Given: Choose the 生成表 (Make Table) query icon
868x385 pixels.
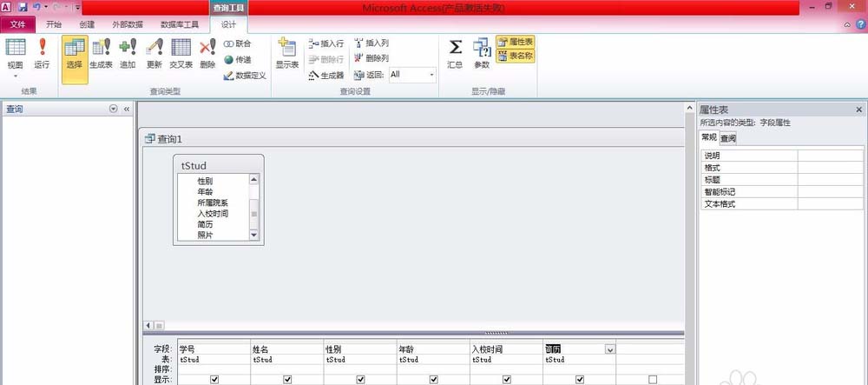Looking at the screenshot, I should (102, 47).
